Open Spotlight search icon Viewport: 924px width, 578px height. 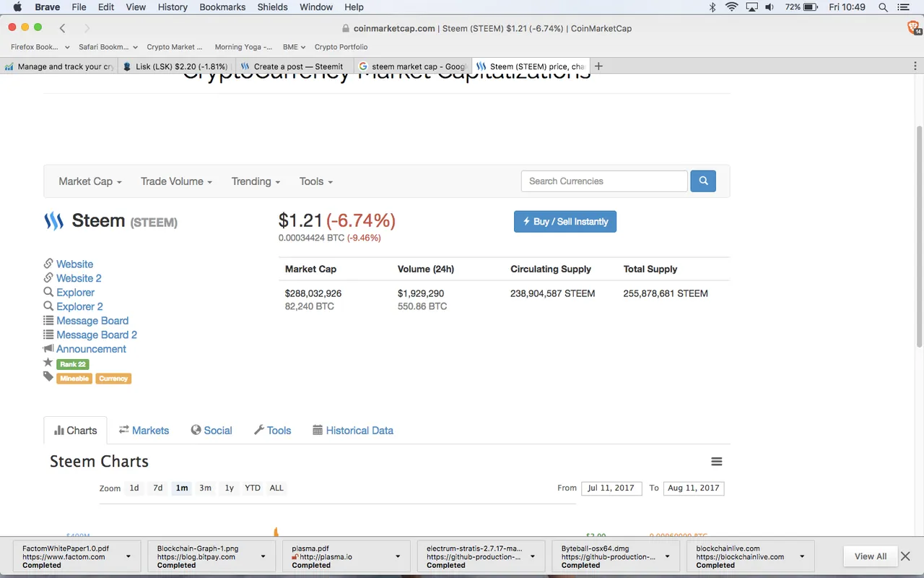(883, 7)
